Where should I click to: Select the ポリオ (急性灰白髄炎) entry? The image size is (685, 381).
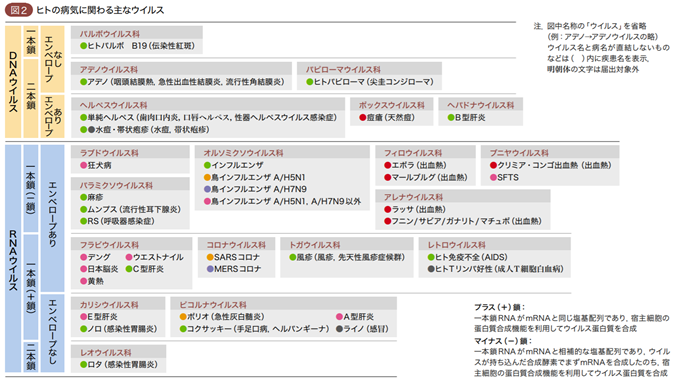[x=222, y=317]
